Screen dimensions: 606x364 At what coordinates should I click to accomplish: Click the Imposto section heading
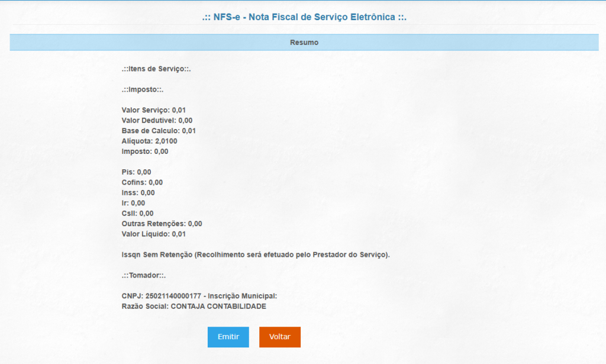tap(142, 90)
